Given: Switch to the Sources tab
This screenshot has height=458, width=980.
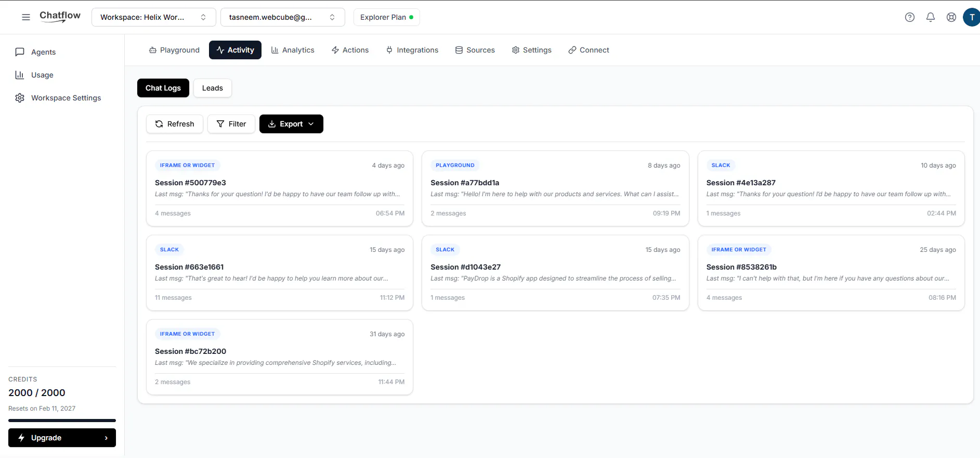Looking at the screenshot, I should [x=475, y=50].
